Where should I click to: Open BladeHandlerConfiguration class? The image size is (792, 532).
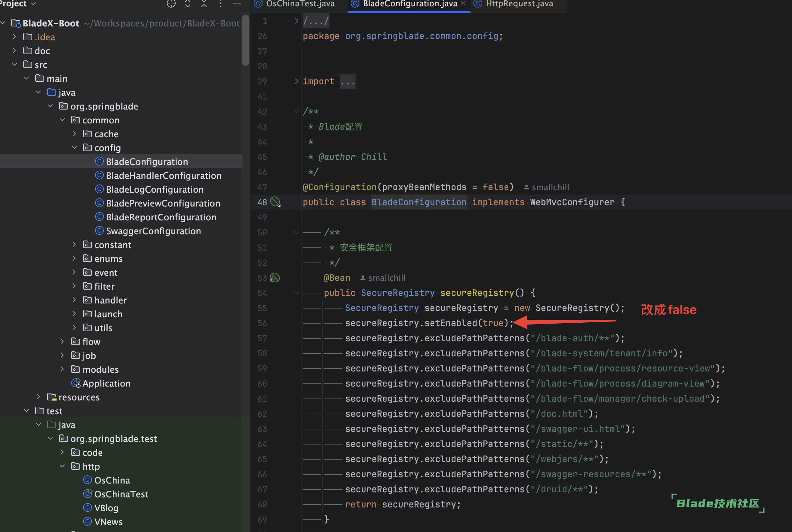(158, 175)
